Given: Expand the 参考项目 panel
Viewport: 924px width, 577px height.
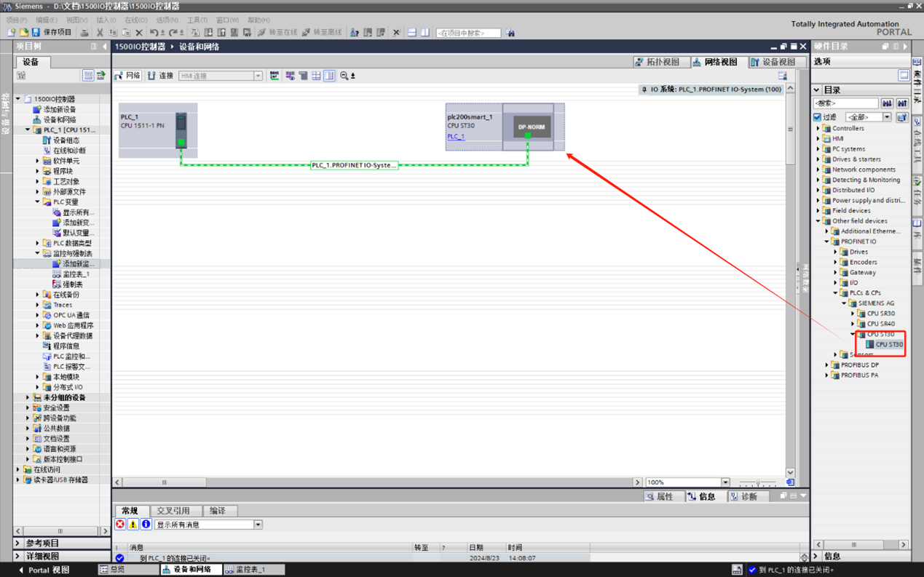Looking at the screenshot, I should [17, 543].
